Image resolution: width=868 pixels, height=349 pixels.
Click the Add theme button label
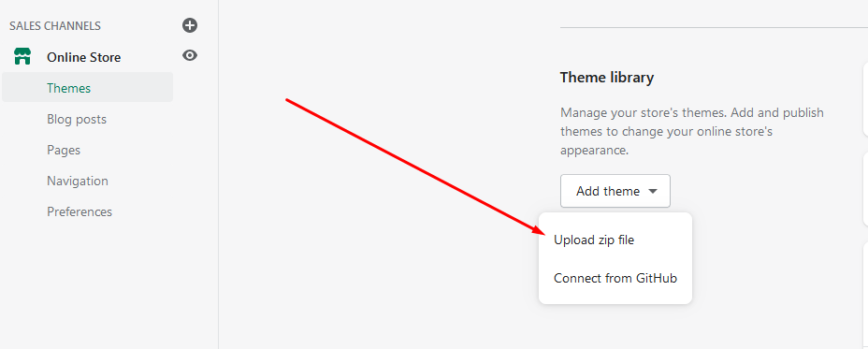click(608, 191)
